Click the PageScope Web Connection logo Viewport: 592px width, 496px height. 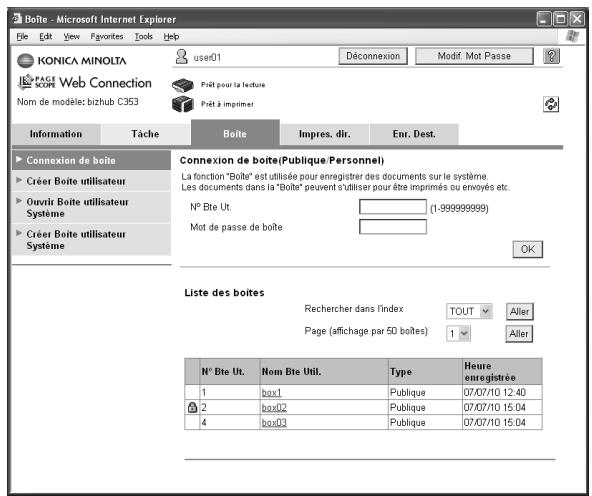pyautogui.click(x=85, y=82)
